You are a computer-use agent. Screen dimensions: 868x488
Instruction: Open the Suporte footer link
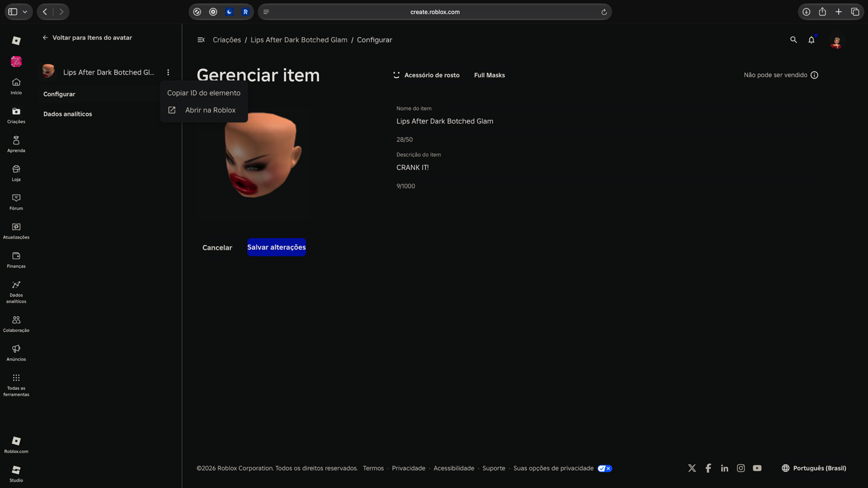point(494,468)
